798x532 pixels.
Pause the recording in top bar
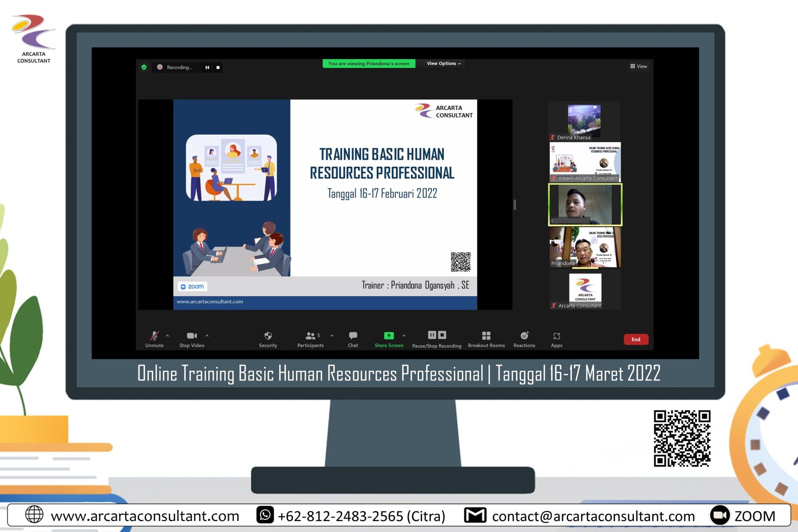pyautogui.click(x=207, y=67)
